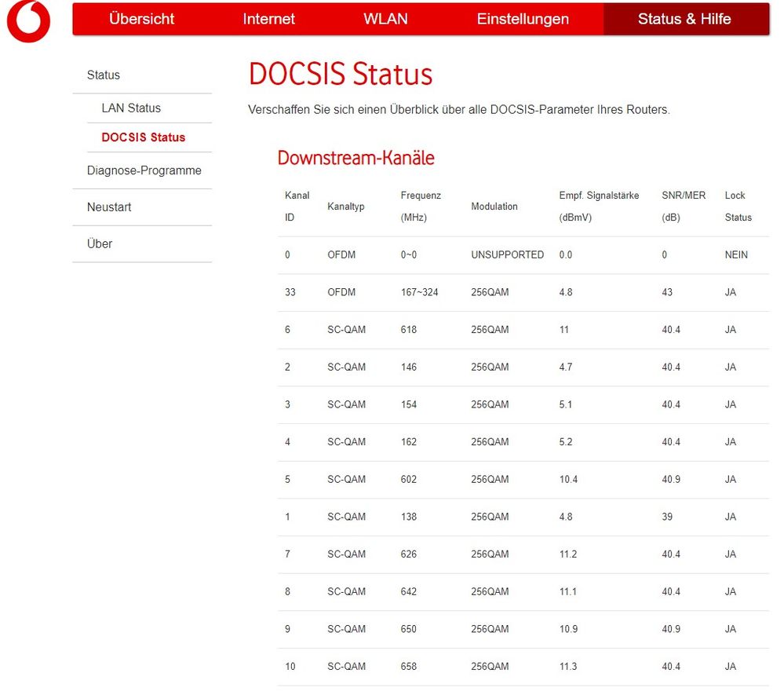This screenshot has height=691, width=784.
Task: Click channel ID 10 cell
Action: coord(290,667)
